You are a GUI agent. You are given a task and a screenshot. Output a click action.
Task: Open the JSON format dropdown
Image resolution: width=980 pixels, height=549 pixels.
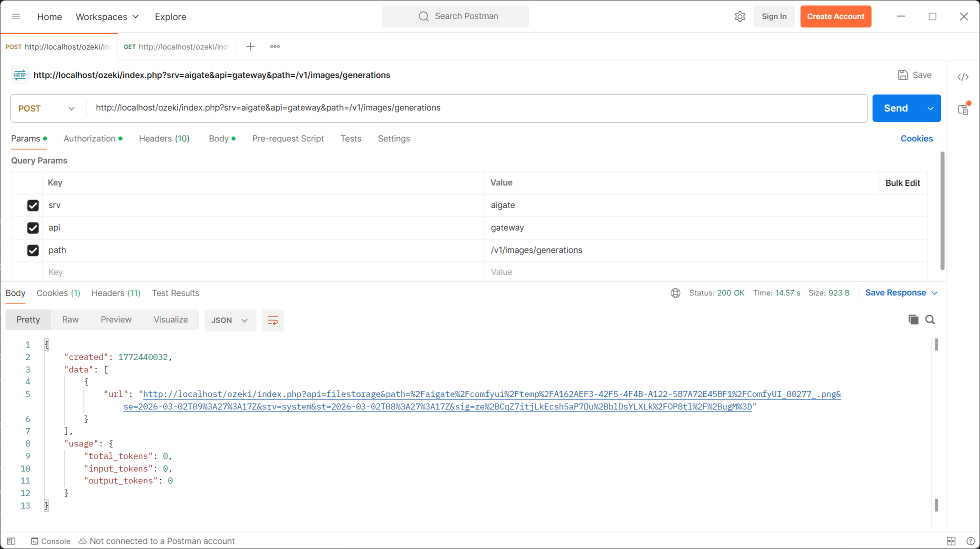point(230,320)
